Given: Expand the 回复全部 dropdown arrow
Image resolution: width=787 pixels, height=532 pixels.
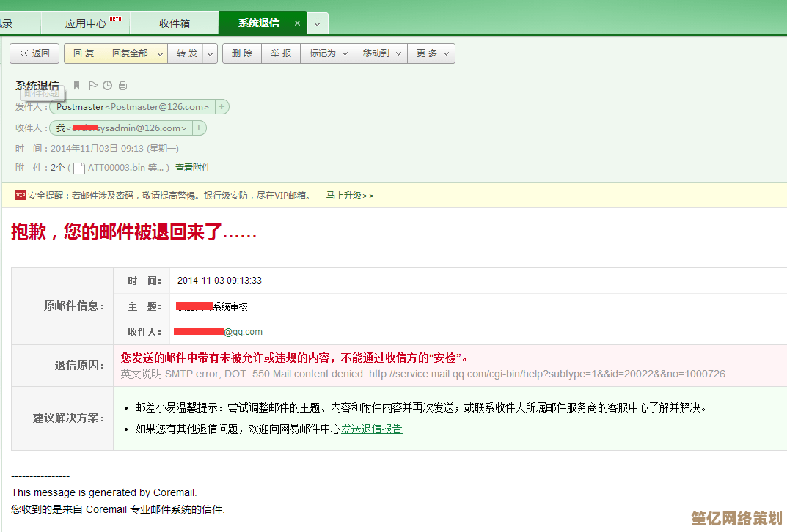Looking at the screenshot, I should coord(161,53).
